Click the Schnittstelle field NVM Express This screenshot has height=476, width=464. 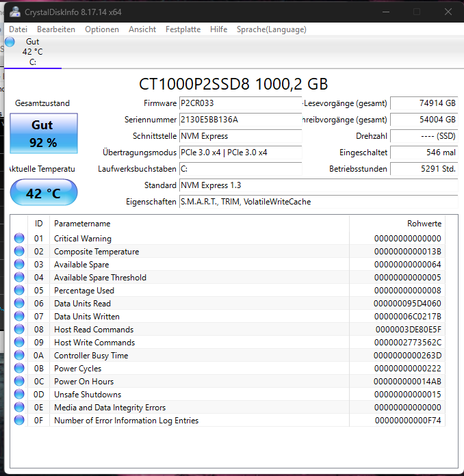coord(240,136)
